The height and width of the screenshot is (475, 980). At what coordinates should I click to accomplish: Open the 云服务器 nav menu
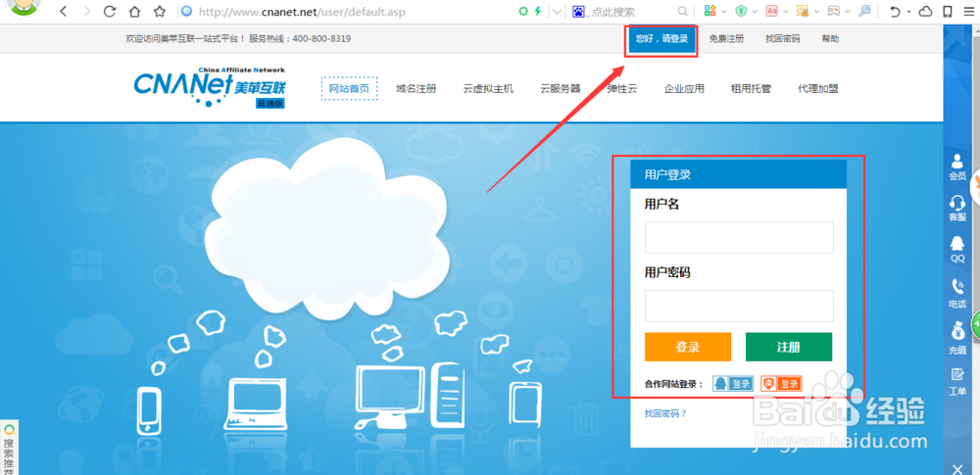point(560,89)
